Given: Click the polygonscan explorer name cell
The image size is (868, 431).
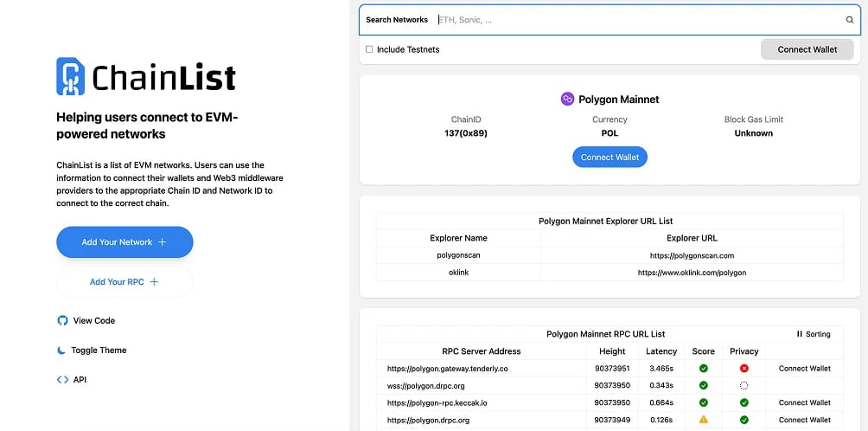Looking at the screenshot, I should [x=458, y=256].
